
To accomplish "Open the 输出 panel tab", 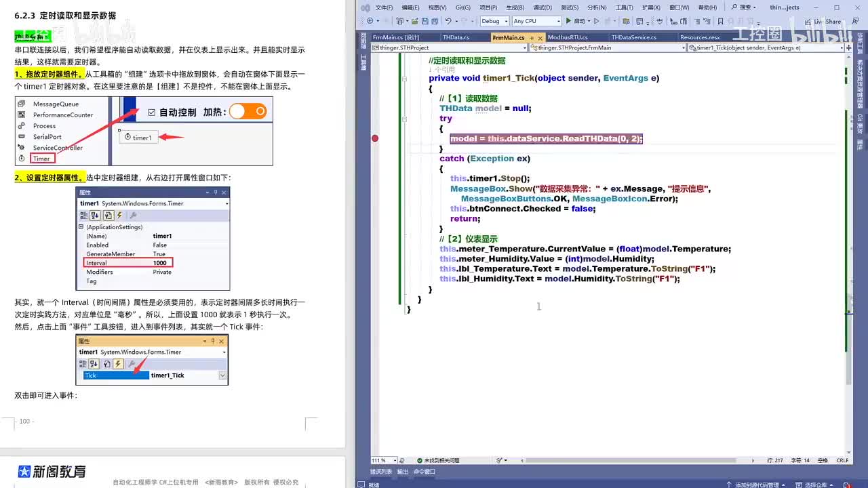I will 403,472.
